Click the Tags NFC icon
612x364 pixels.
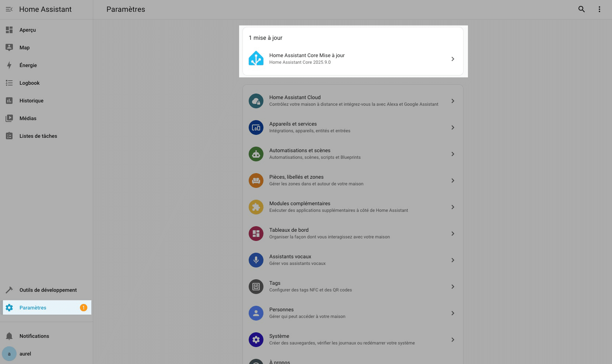256,287
